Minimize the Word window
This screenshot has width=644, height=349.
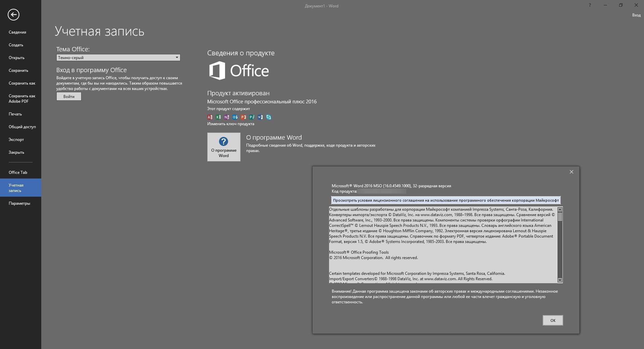(x=605, y=5)
